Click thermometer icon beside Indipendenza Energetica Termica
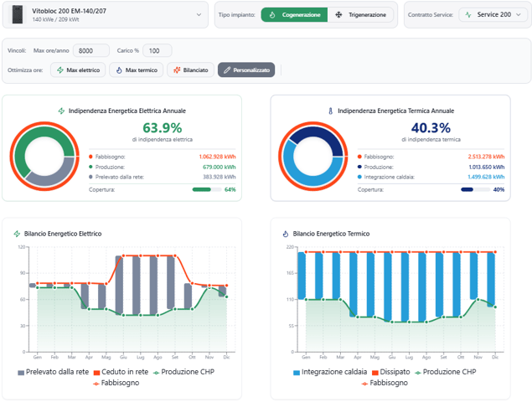This screenshot has width=532, height=402. (x=330, y=111)
